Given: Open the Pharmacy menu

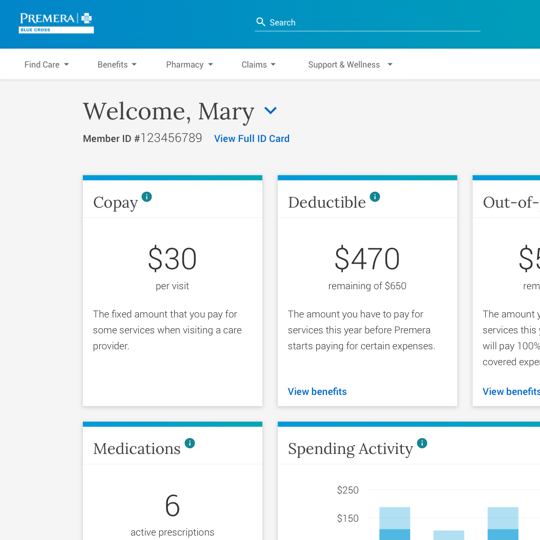Looking at the screenshot, I should [x=189, y=64].
